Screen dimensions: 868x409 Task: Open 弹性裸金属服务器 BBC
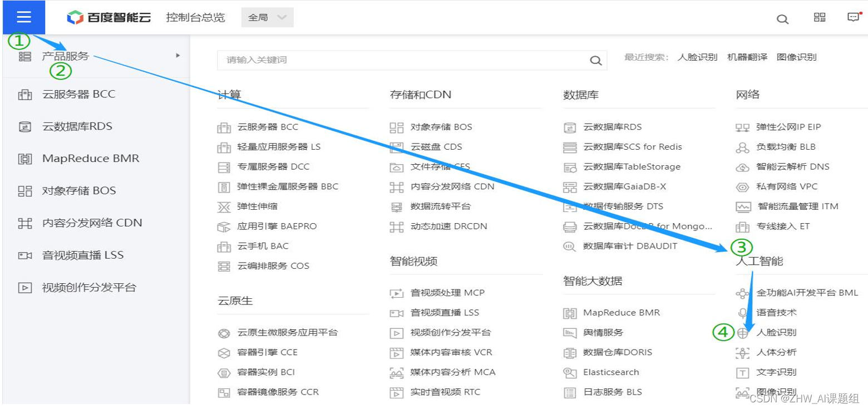pyautogui.click(x=288, y=186)
